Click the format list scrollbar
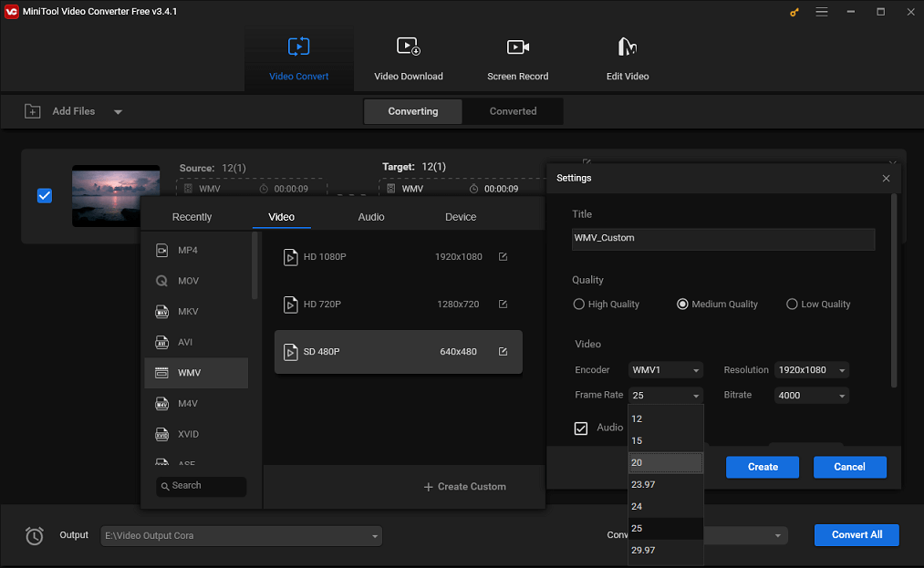Screen dimensions: 924x568 254,265
